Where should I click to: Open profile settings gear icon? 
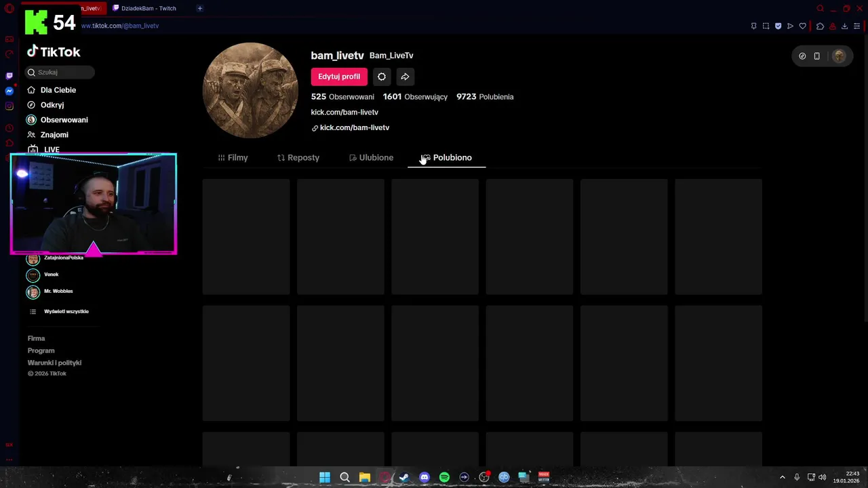pyautogui.click(x=382, y=77)
